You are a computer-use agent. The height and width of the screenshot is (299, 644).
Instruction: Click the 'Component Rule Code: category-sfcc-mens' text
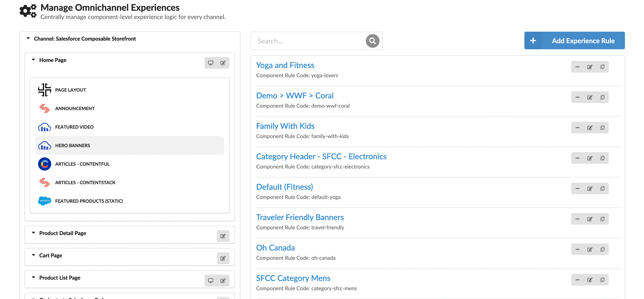[307, 288]
